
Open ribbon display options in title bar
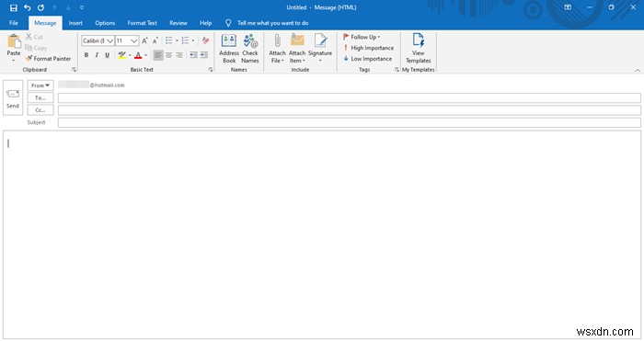tap(568, 7)
